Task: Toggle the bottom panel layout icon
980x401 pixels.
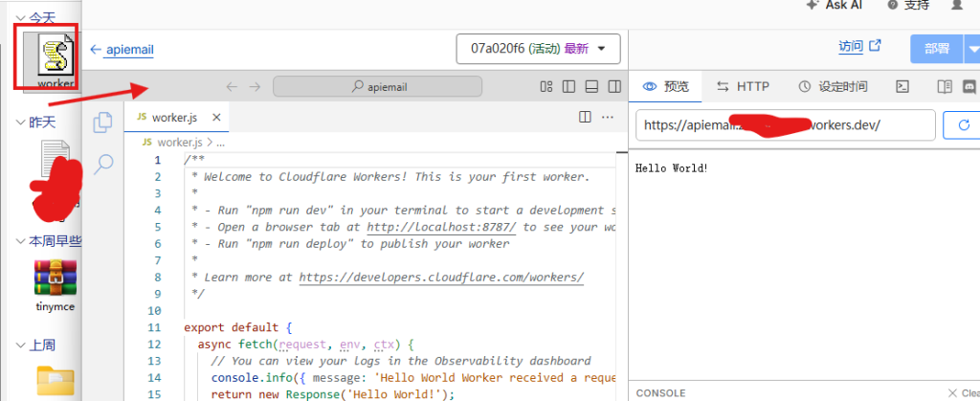Action: coord(591,87)
